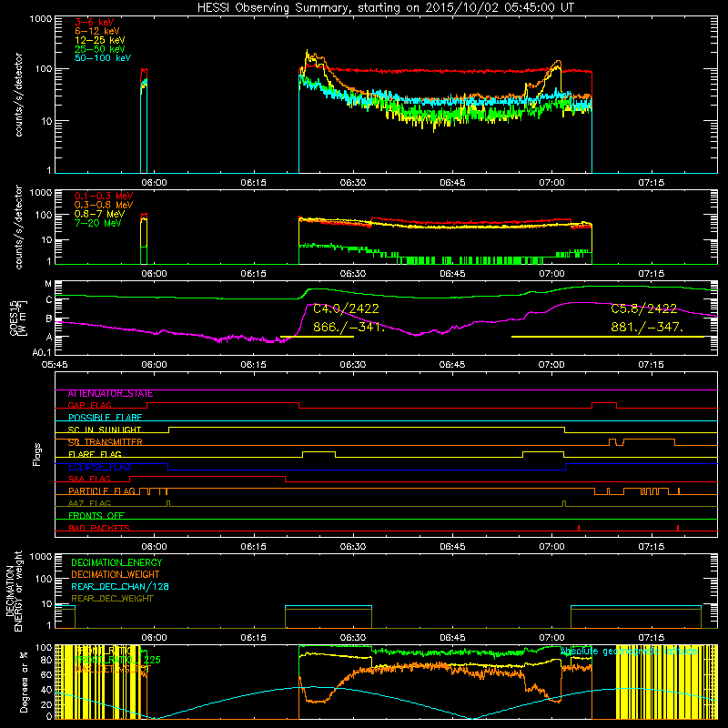Click the 0.1-0.3 MeV legend entry

104,196
